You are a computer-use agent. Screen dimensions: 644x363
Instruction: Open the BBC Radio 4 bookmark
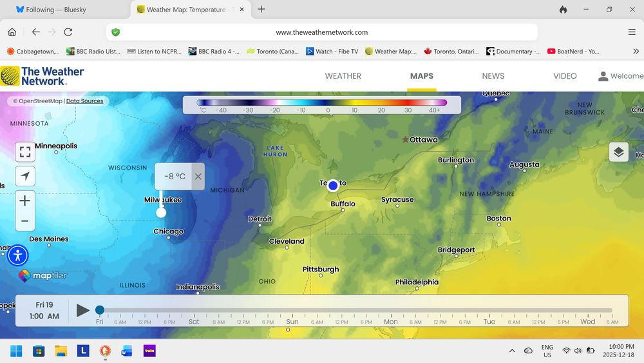coord(214,52)
